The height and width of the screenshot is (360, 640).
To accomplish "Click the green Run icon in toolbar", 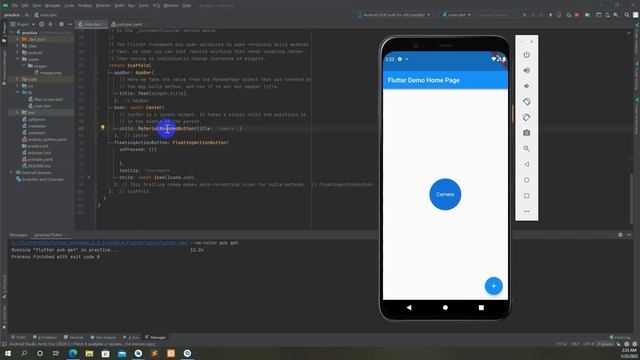I will click(524, 15).
